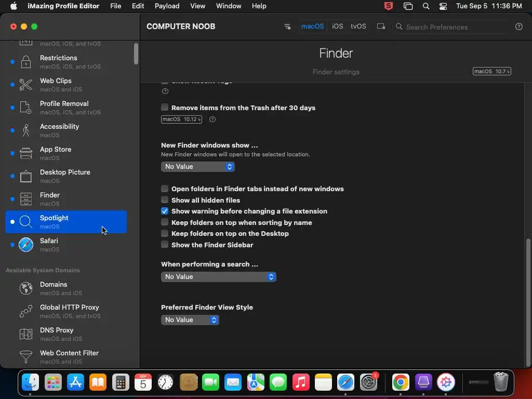
Task: Click the Finder settings pane scrollbar
Action: [x=528, y=302]
